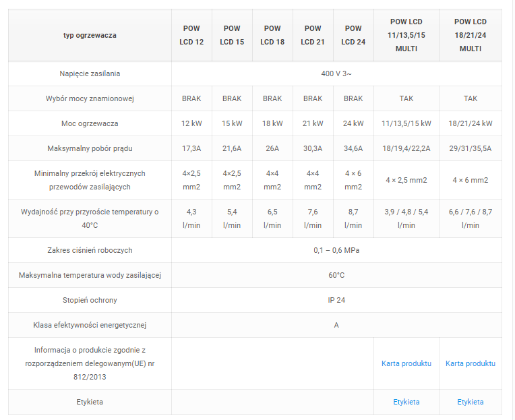Select the POW LCD 18 column header
Image resolution: width=515 pixels, height=420 pixels.
click(x=272, y=35)
